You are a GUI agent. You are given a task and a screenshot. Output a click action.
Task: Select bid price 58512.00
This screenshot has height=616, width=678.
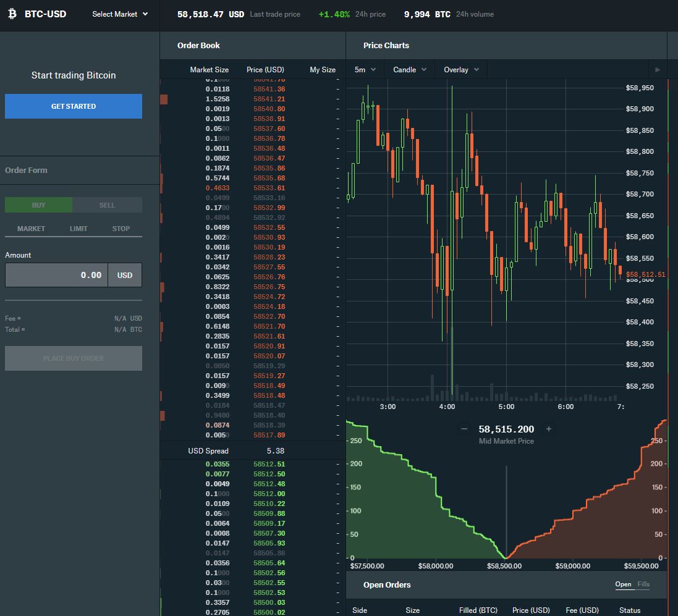(269, 494)
